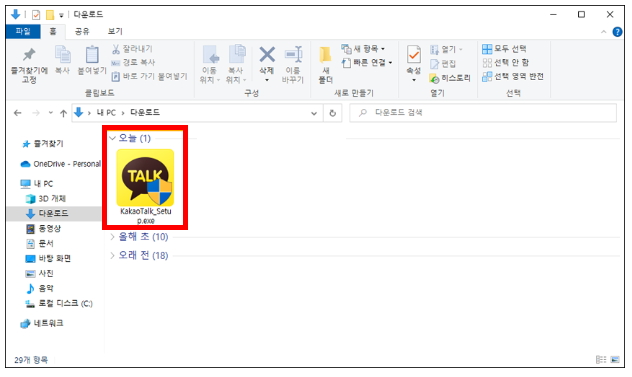
Task: Open Delete (삭제) dropdown arrow
Action: (x=266, y=80)
